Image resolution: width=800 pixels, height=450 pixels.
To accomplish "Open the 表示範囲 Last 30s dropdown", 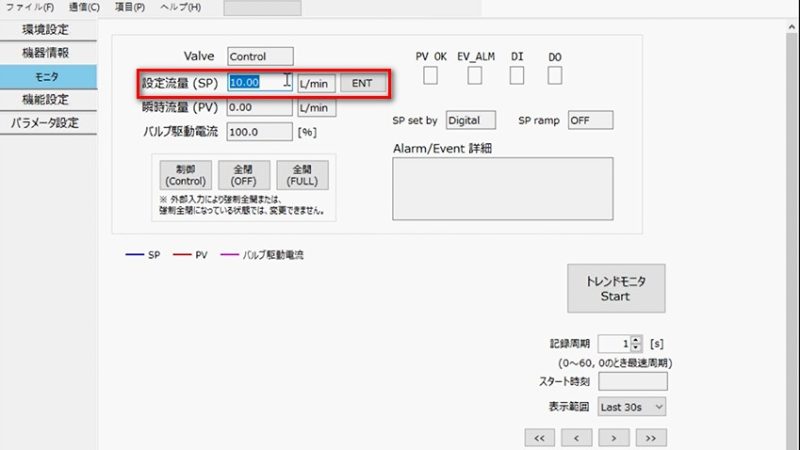I will click(631, 407).
